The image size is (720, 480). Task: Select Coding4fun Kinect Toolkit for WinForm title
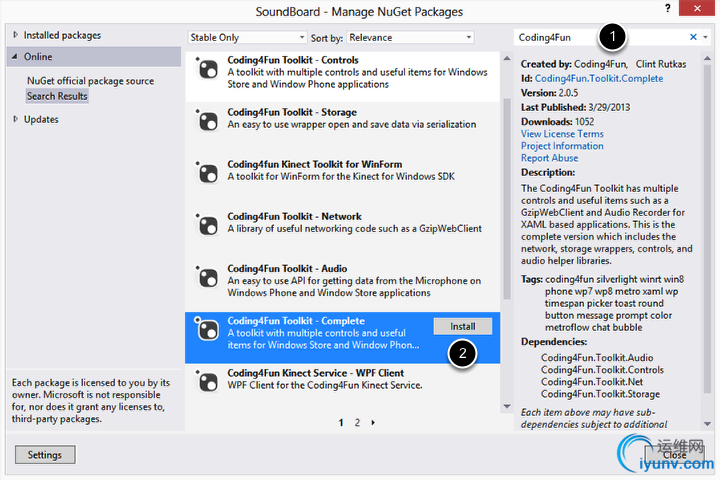pos(315,164)
